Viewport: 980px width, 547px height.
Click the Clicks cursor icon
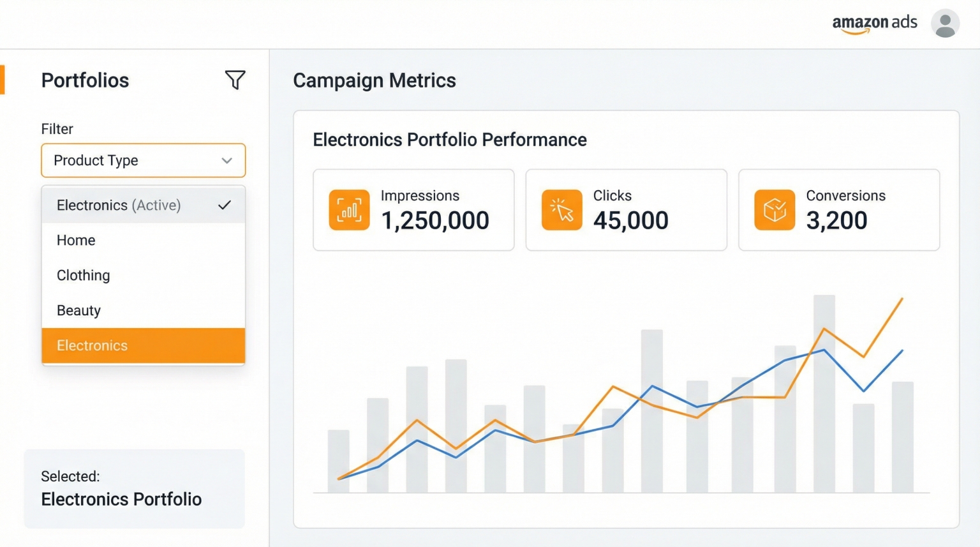(x=561, y=209)
